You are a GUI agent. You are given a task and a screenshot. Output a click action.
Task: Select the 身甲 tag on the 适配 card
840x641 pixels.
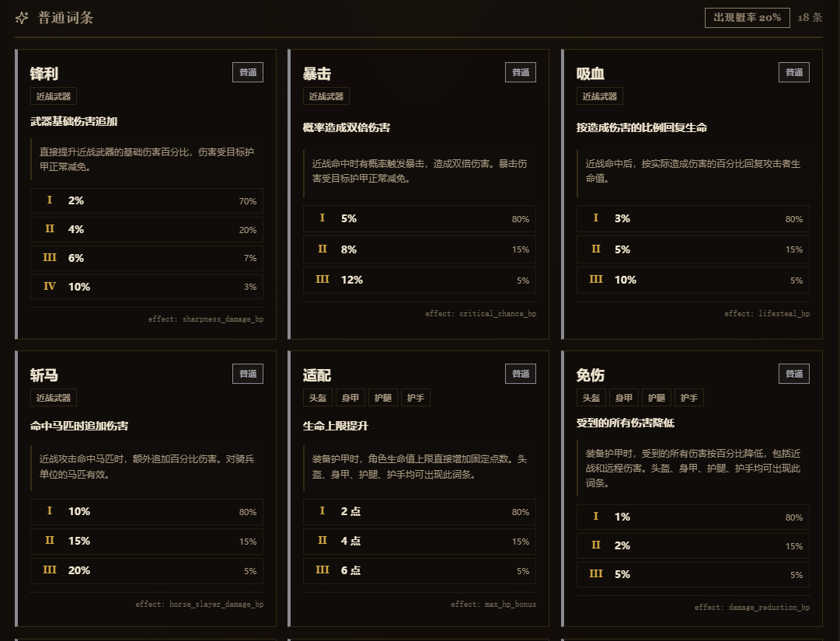pos(350,398)
